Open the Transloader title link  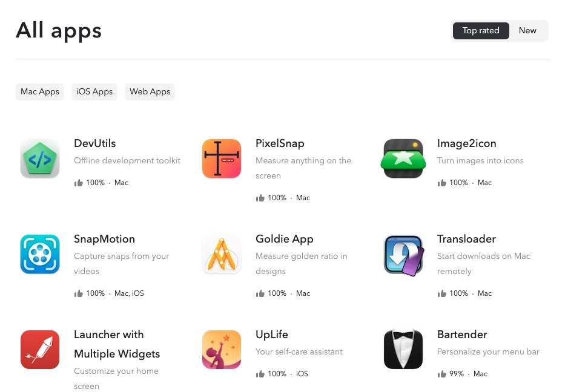466,239
